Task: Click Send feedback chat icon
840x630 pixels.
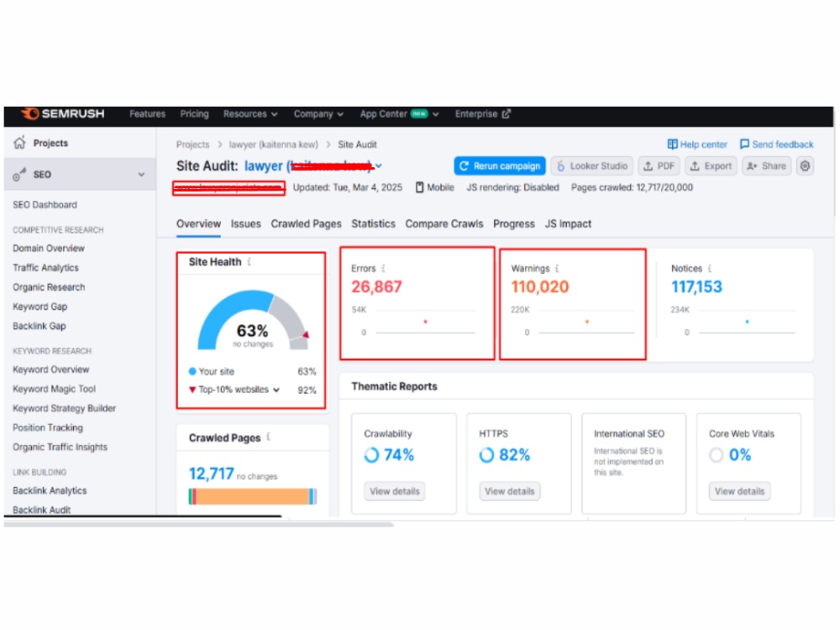Action: [744, 144]
